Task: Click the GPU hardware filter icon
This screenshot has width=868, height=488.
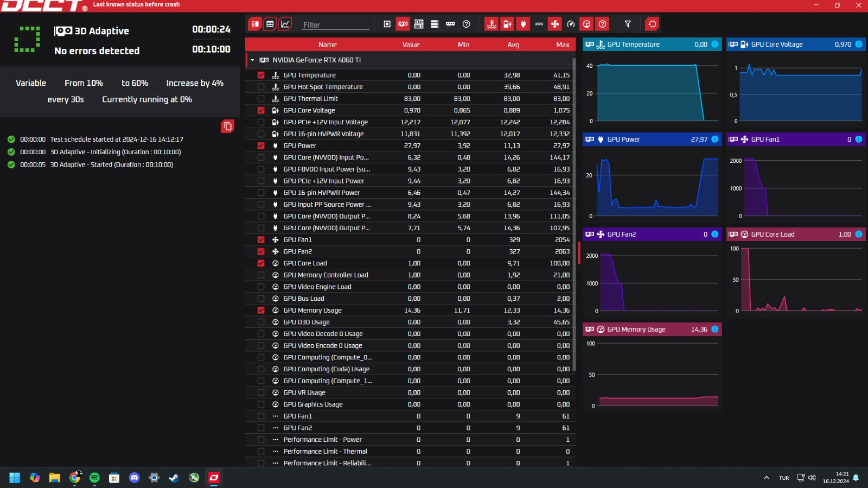Action: pos(403,24)
